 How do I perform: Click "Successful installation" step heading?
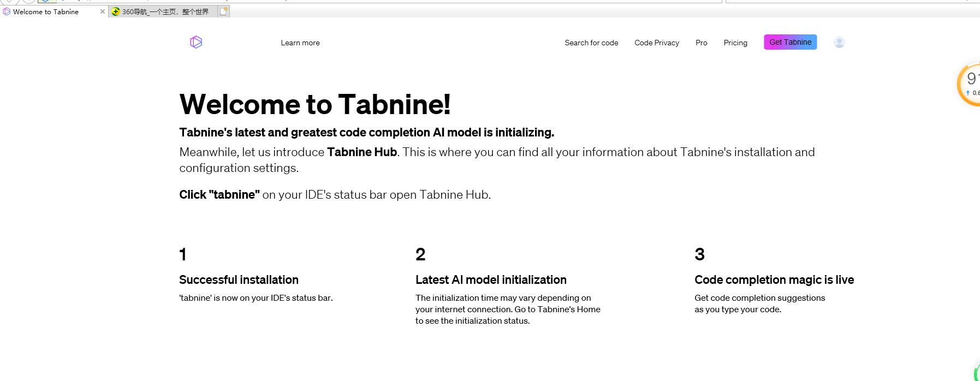click(x=239, y=279)
